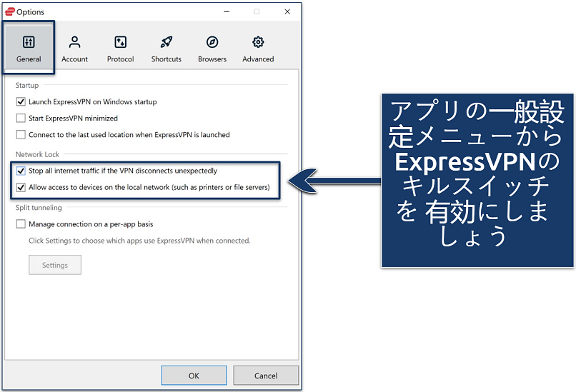The image size is (576, 392).
Task: Click the Startup section heading
Action: coord(27,85)
